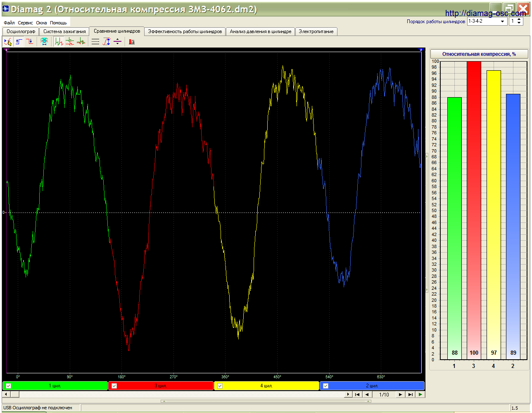
Task: Select the stacked cylinders display mode icon
Action: (x=70, y=42)
